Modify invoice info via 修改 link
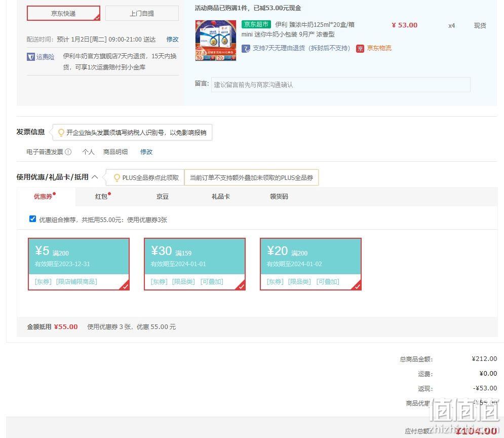The width and height of the screenshot is (504, 438). tap(146, 152)
